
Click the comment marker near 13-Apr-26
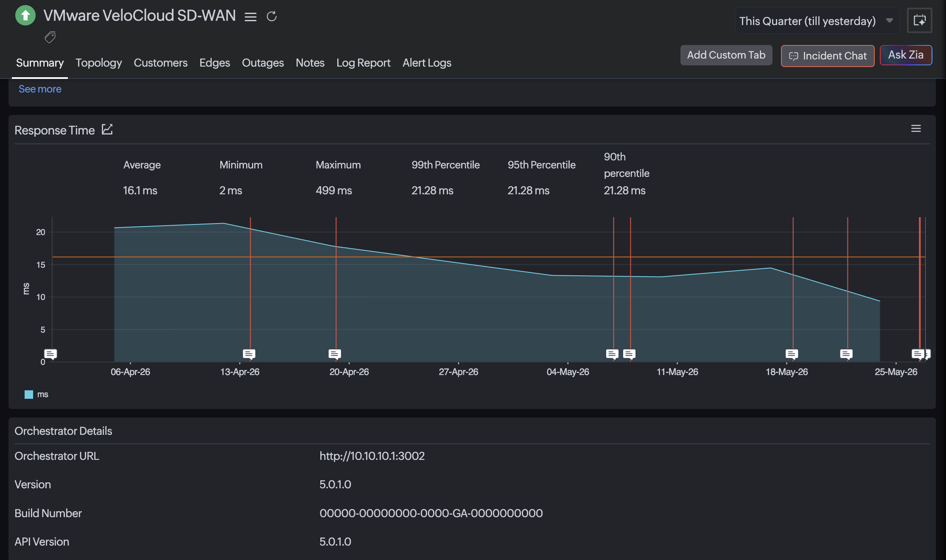pos(249,354)
